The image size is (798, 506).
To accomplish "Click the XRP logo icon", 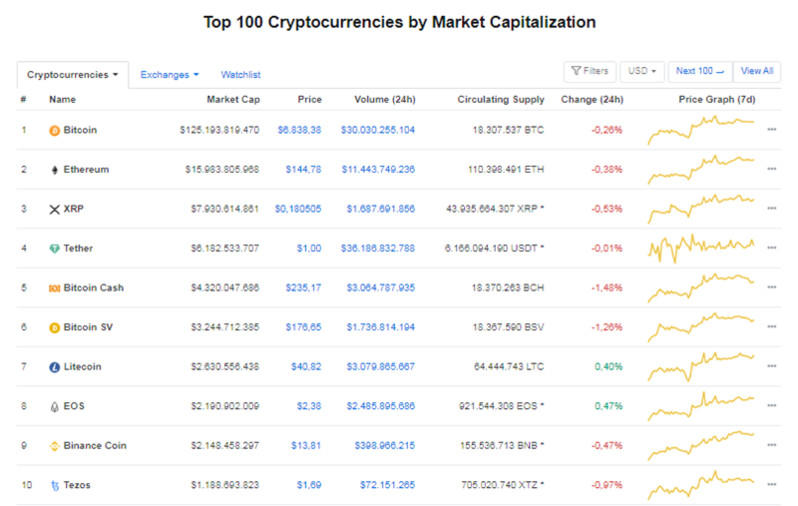I will pyautogui.click(x=54, y=209).
